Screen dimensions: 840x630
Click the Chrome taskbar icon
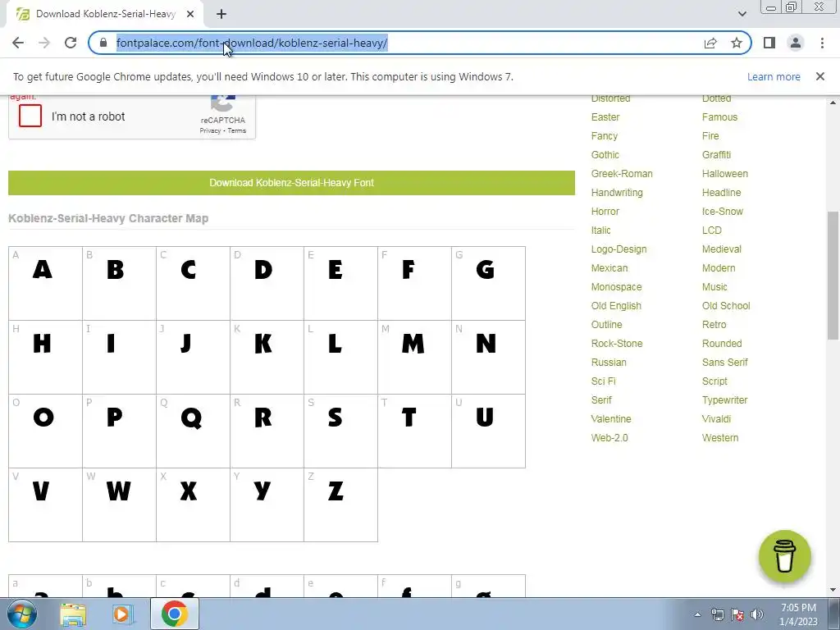(174, 614)
